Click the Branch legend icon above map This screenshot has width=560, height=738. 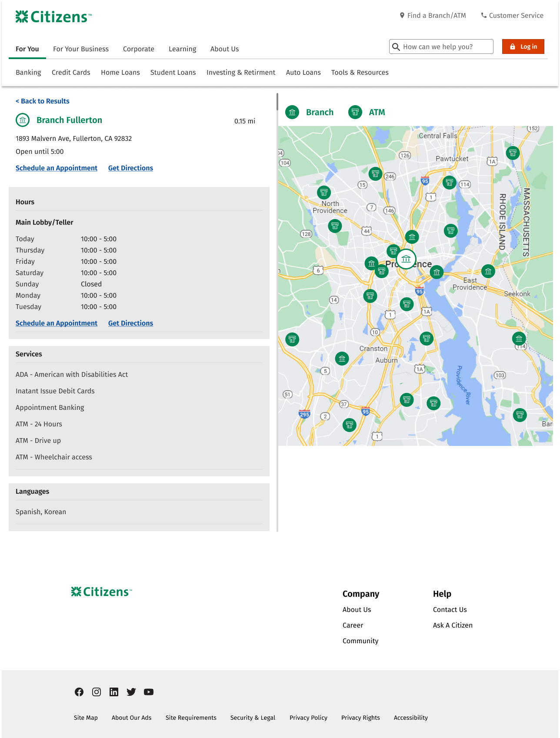pyautogui.click(x=292, y=112)
